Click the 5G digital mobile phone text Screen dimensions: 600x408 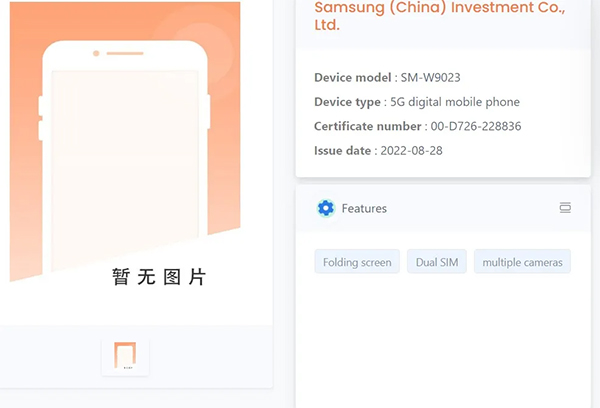click(455, 102)
